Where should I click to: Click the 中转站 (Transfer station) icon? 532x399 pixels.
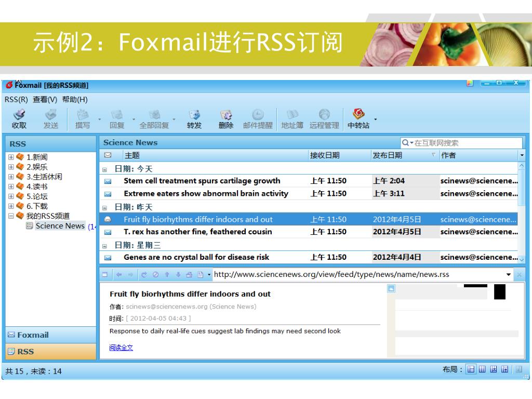coord(358,114)
